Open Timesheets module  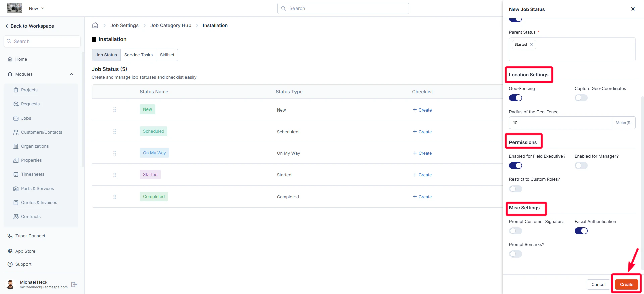pos(33,174)
